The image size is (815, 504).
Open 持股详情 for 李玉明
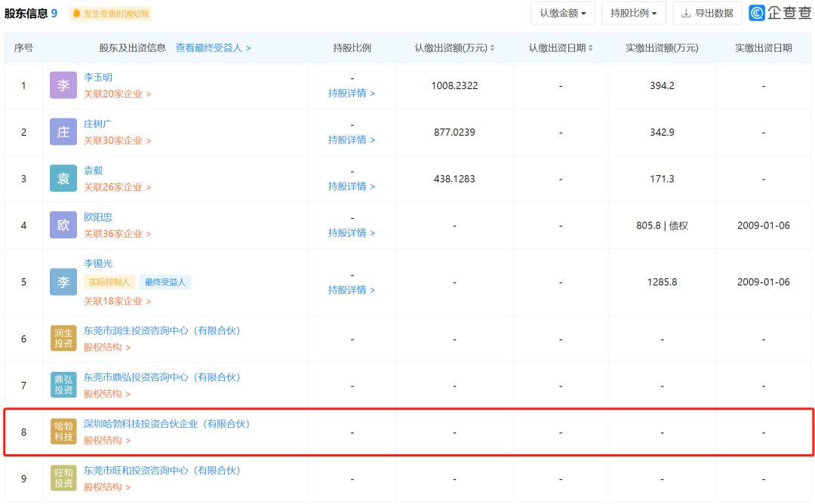352,93
